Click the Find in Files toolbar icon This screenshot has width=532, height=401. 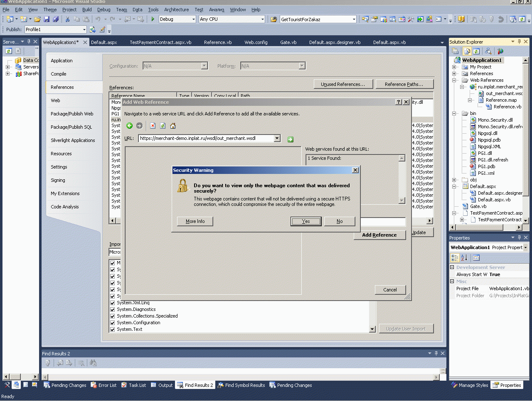click(274, 19)
